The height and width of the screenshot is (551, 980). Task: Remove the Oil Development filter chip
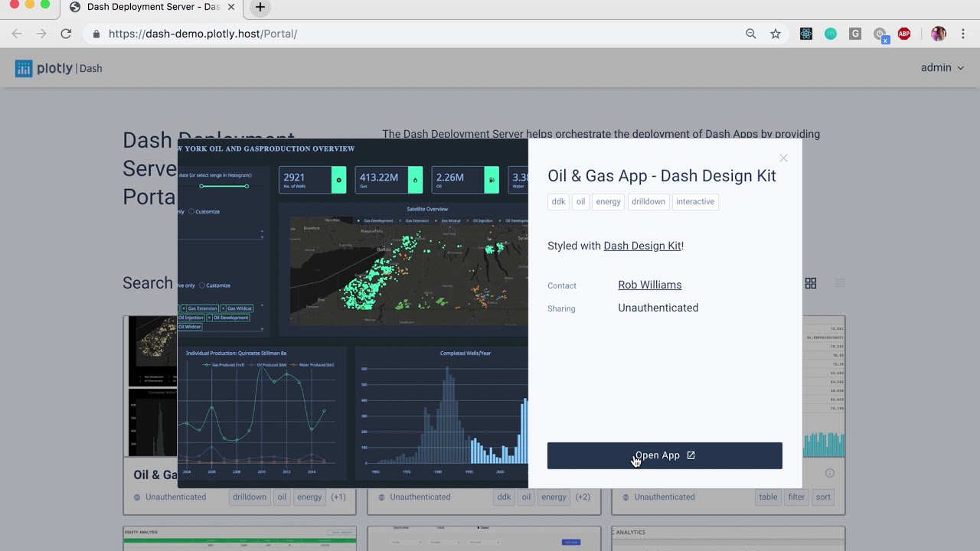(210, 318)
